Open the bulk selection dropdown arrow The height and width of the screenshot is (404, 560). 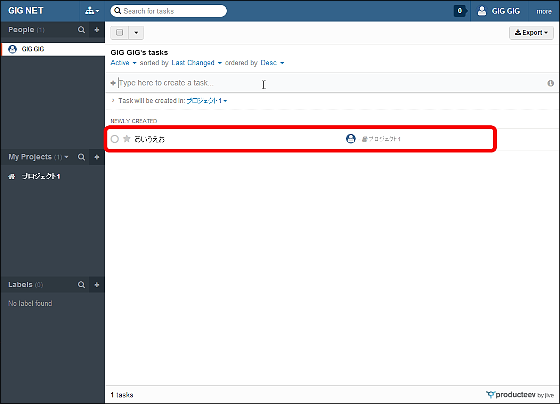click(136, 33)
